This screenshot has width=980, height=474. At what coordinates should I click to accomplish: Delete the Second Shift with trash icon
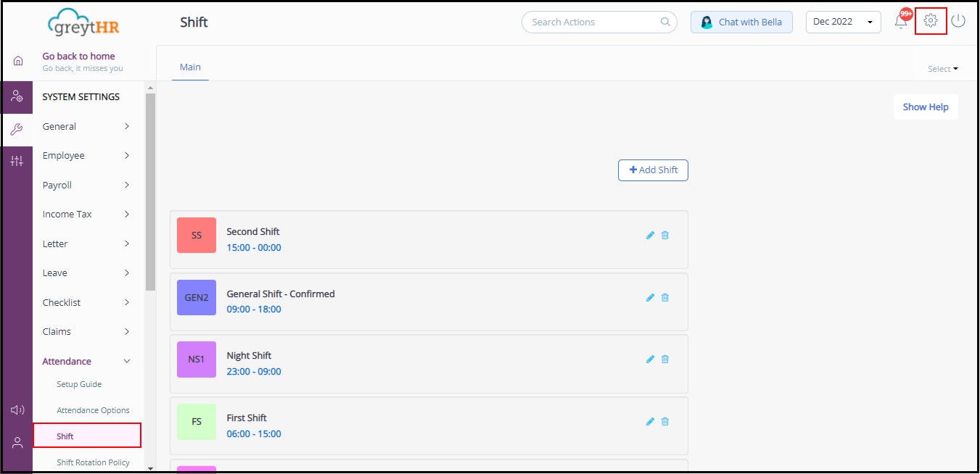coord(665,236)
